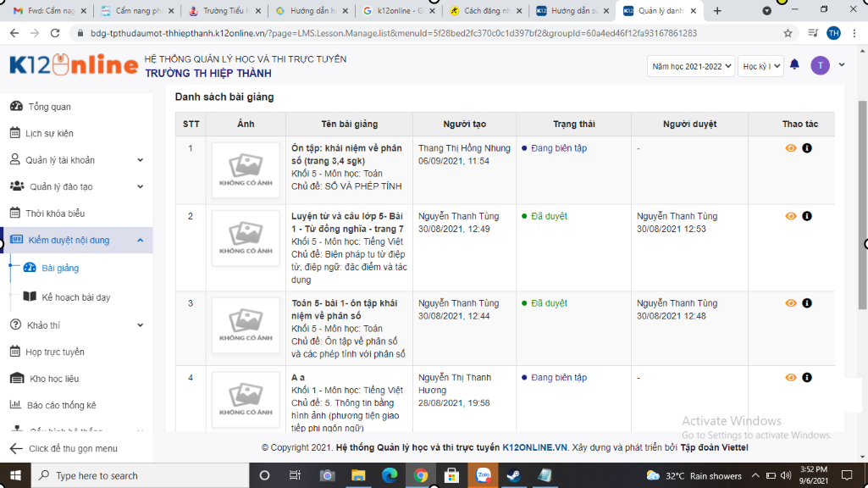Expand Quản lý đào tạo menu
Screen dimensions: 868x488
[x=76, y=186]
